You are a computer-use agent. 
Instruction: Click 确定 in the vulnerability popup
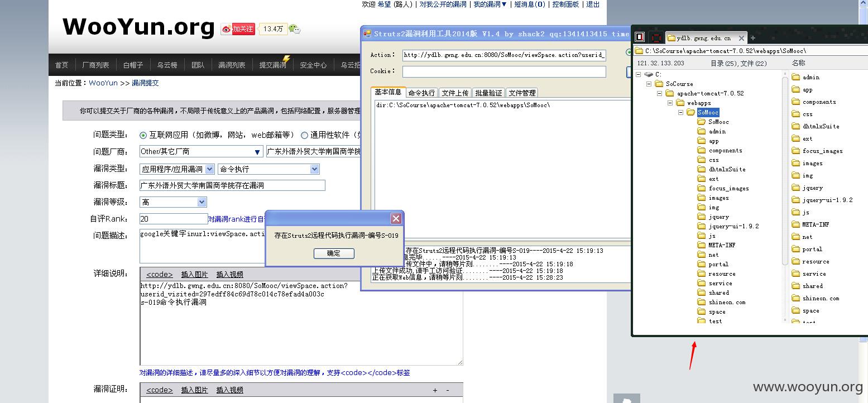(334, 253)
